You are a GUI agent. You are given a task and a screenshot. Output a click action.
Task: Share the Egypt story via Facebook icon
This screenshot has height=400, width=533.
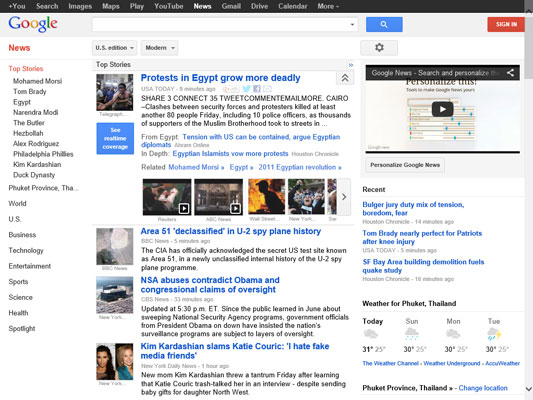[257, 89]
